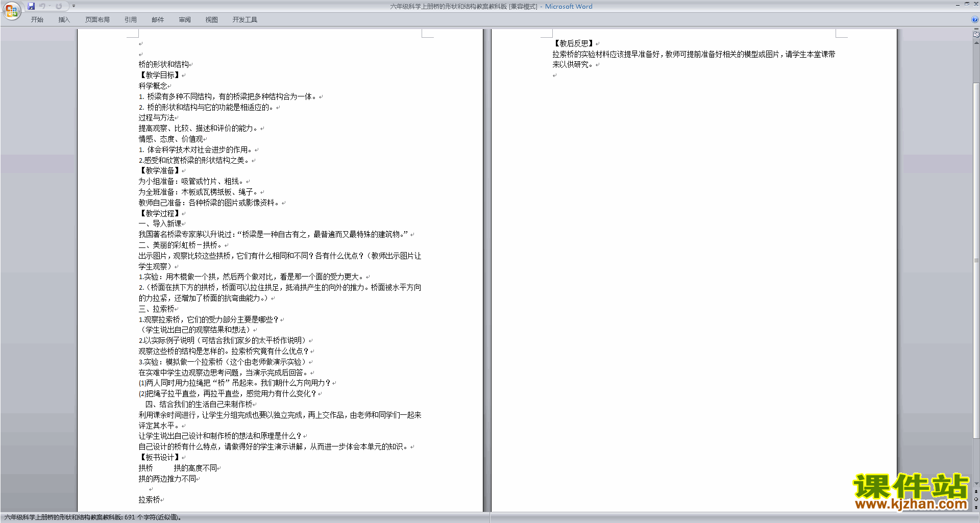Click the line 过程与方法
This screenshot has height=523, width=980.
156,117
